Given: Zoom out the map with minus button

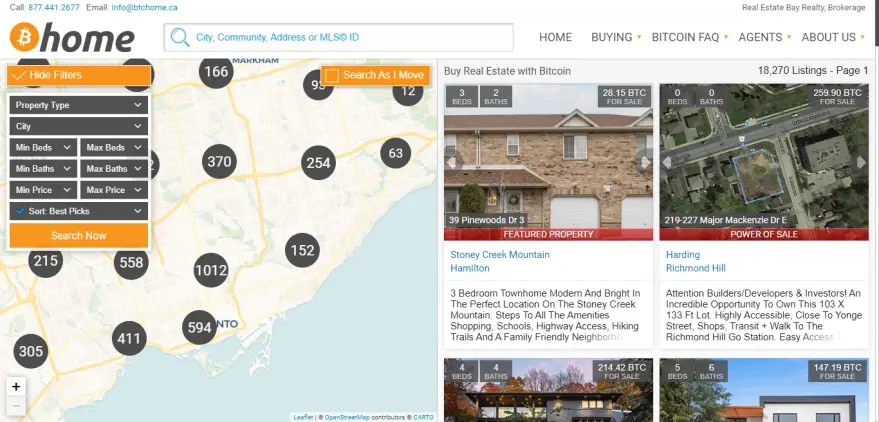Looking at the screenshot, I should coord(16,406).
